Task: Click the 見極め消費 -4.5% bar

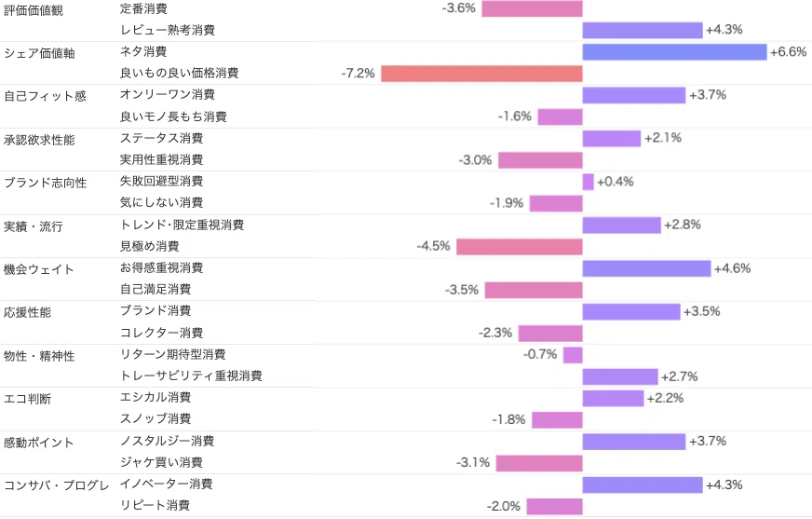Action: pyautogui.click(x=520, y=247)
